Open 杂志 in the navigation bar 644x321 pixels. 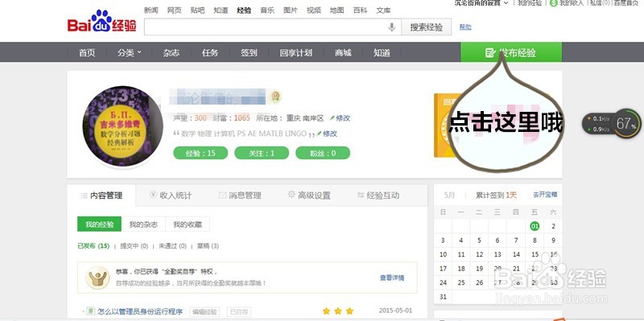click(x=171, y=52)
